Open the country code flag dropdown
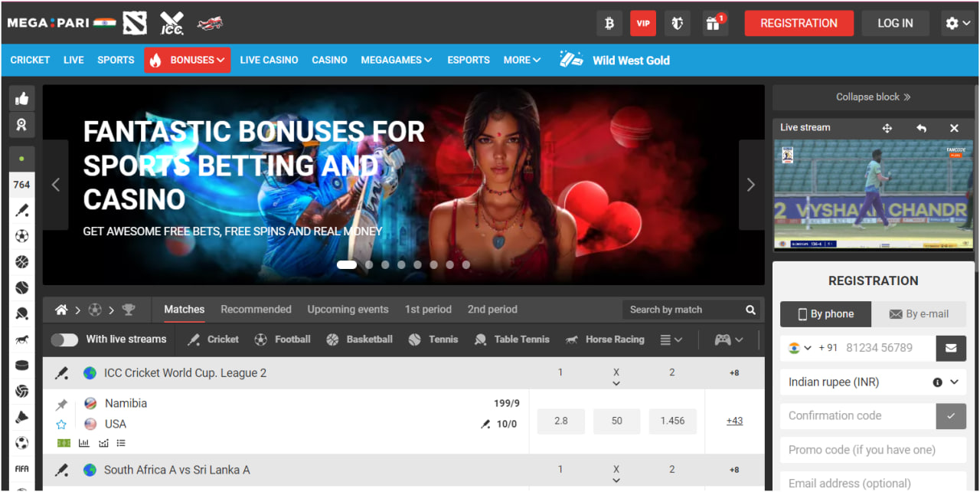 point(799,348)
